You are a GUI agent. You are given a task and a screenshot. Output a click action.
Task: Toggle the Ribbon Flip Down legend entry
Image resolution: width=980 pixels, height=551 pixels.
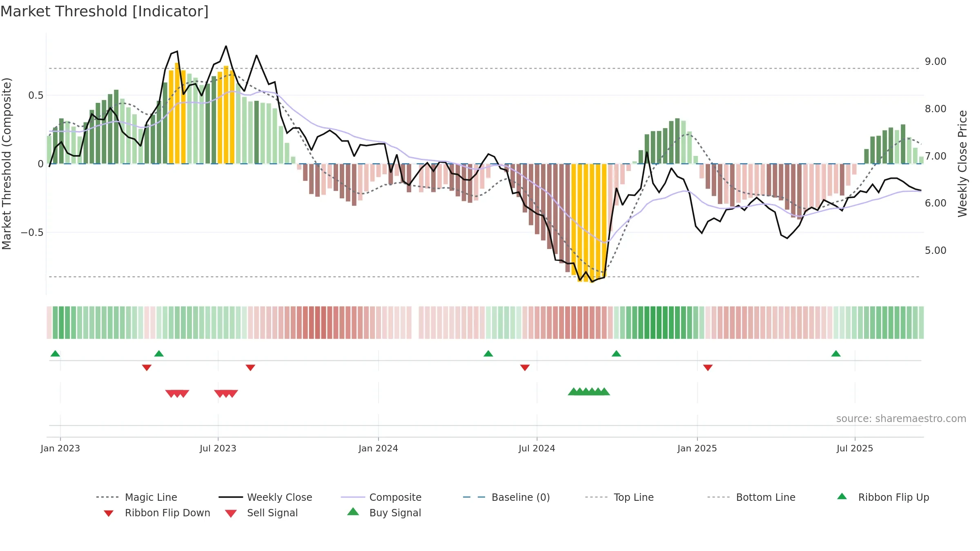157,513
